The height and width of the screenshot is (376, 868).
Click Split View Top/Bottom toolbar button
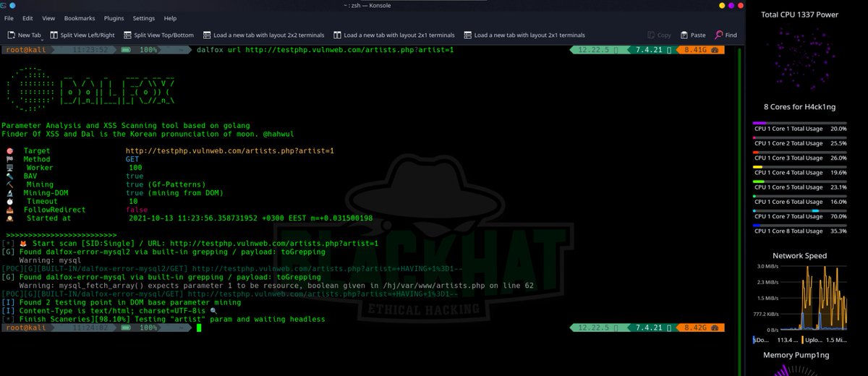(158, 35)
